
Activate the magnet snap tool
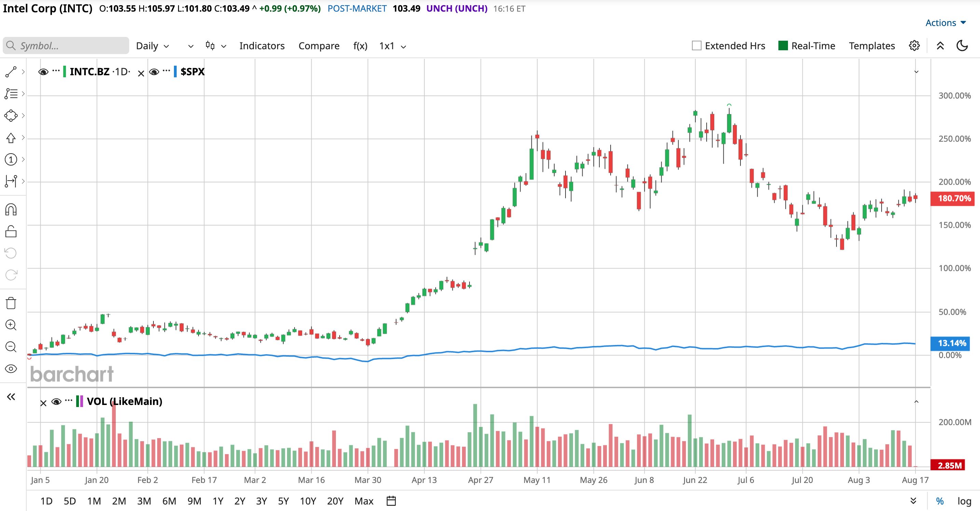pyautogui.click(x=11, y=209)
